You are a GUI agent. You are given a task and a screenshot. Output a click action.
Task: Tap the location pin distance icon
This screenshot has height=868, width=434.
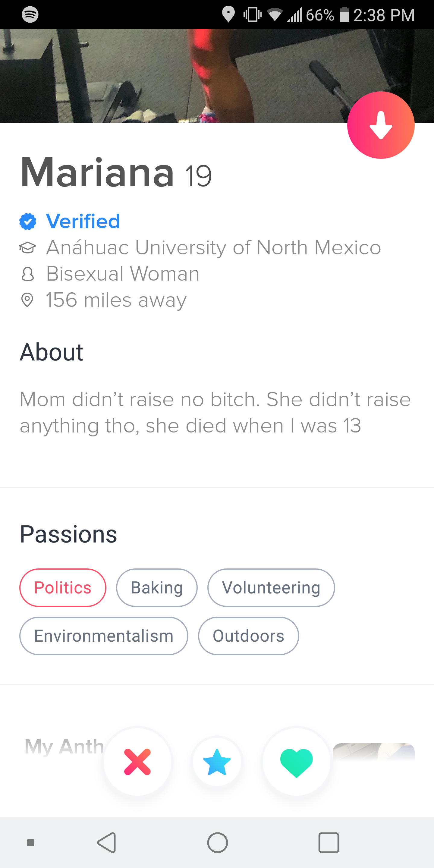point(27,300)
